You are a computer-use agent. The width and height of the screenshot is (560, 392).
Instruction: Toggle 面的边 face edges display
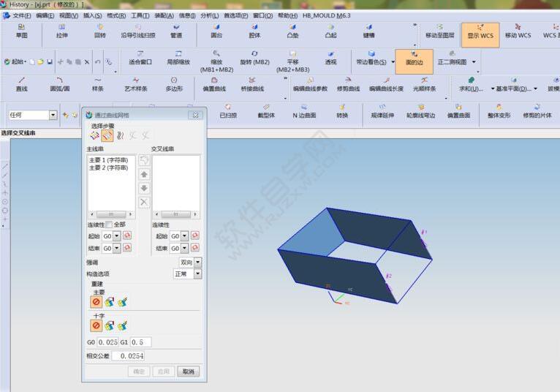[x=414, y=61]
